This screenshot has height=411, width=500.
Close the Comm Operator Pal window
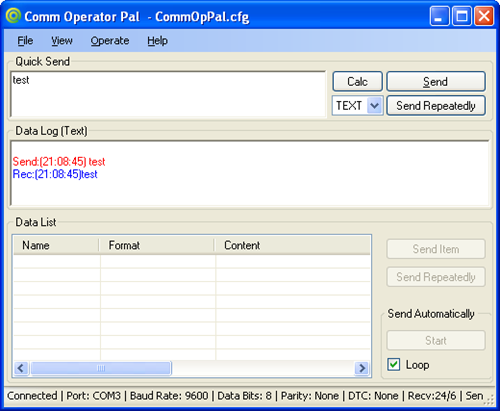pos(484,16)
